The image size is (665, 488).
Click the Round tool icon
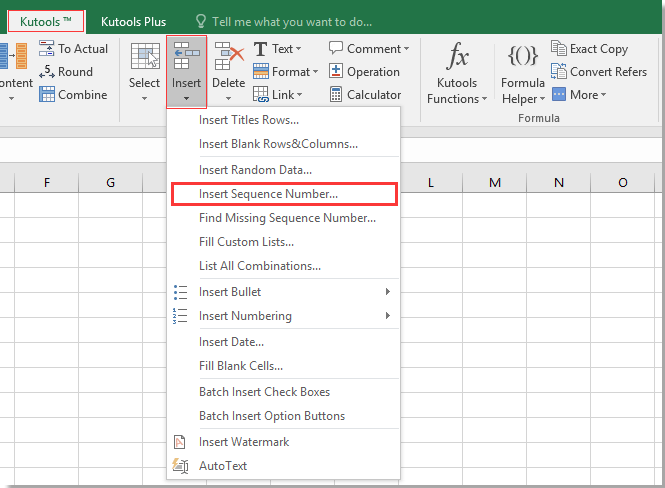pyautogui.click(x=46, y=72)
